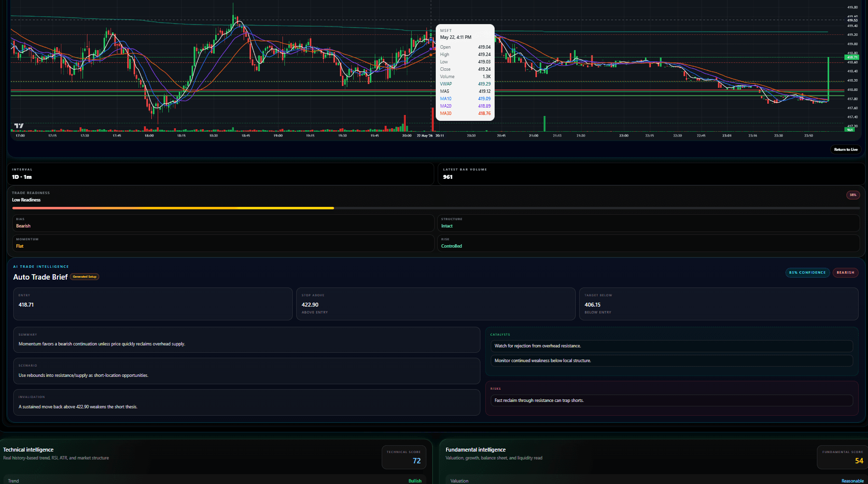Click the Structure Intact field

pos(648,223)
